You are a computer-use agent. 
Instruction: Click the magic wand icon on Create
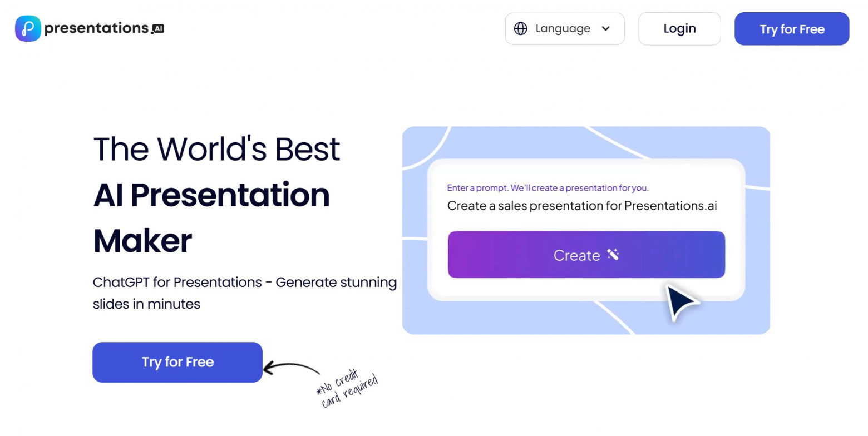tap(613, 255)
